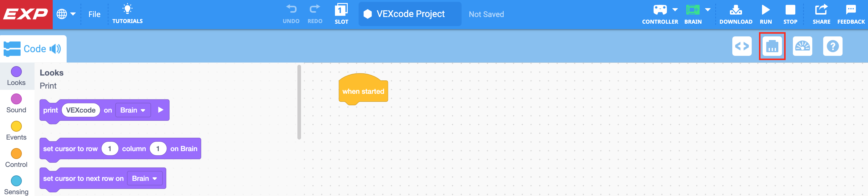Image resolution: width=868 pixels, height=196 pixels.
Task: Rename the VEXcode Project title
Action: click(x=410, y=14)
